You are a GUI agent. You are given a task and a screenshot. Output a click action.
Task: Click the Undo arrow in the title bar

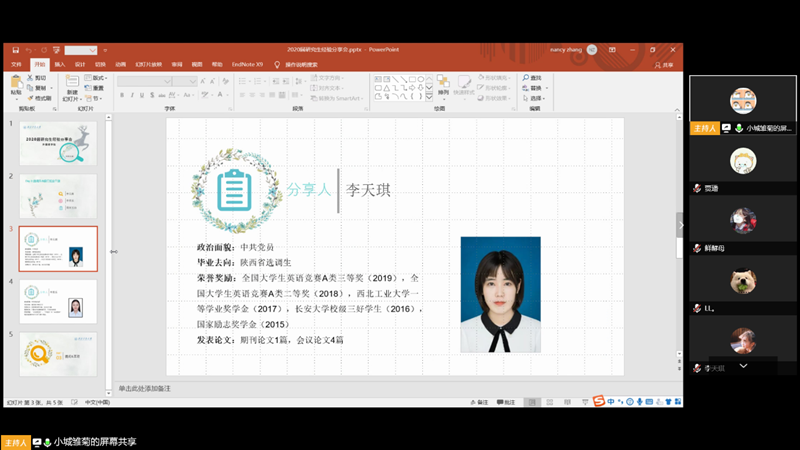coord(30,49)
